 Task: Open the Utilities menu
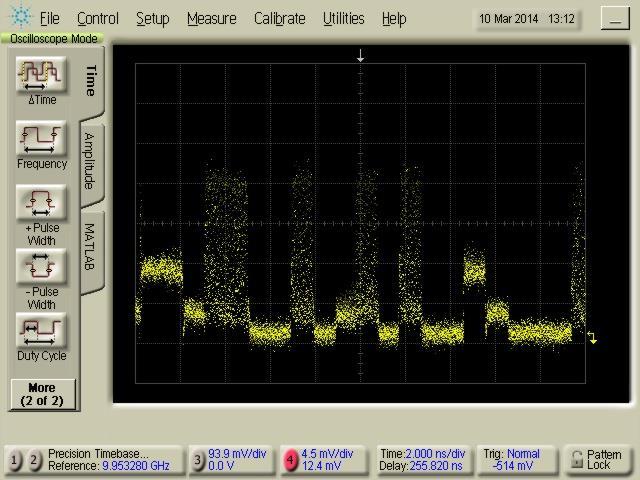click(344, 18)
